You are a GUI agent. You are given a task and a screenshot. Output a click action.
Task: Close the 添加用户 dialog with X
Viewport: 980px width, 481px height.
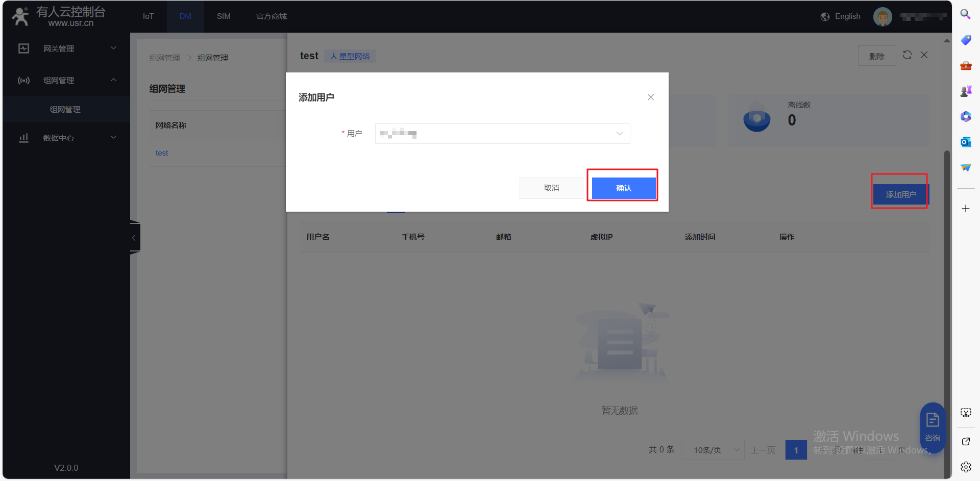[650, 97]
